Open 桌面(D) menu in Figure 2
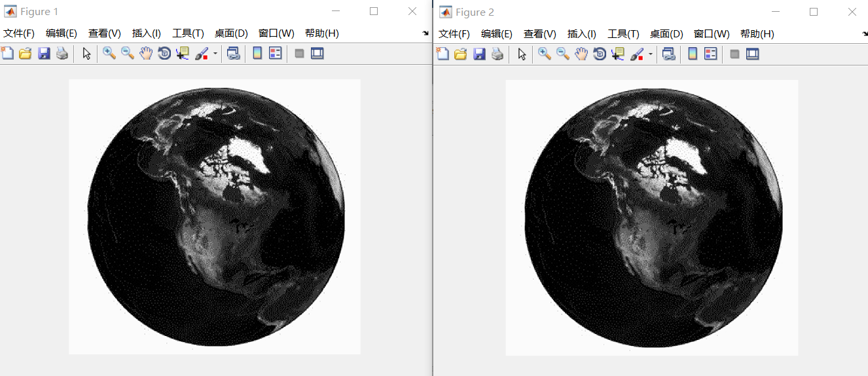The image size is (868, 376). point(667,33)
